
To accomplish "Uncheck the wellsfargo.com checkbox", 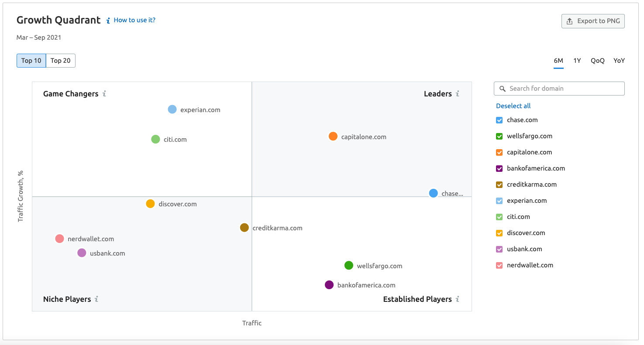I will point(499,136).
